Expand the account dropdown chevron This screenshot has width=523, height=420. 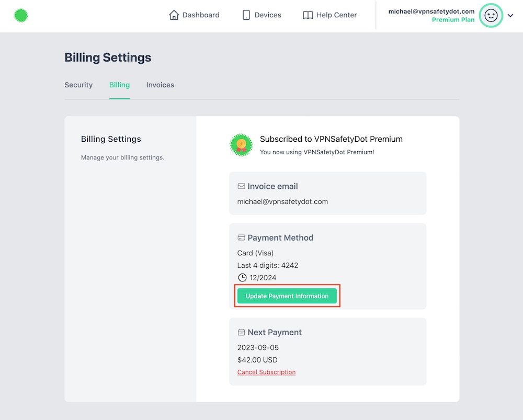(x=510, y=15)
